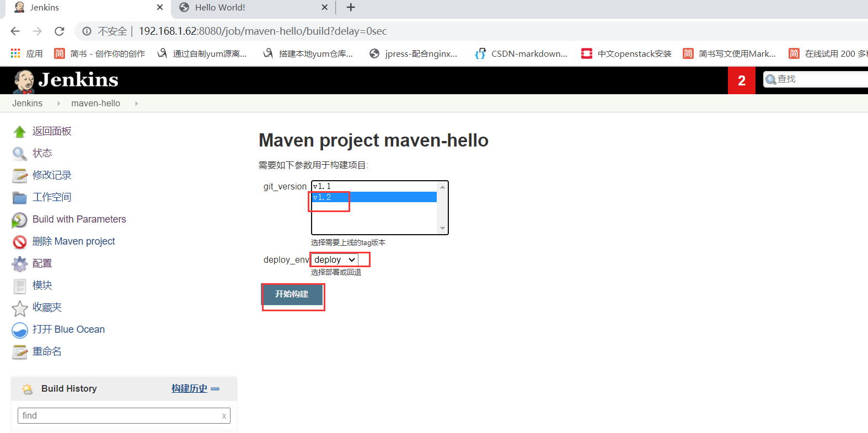The image size is (868, 433).
Task: Click the gear icon next to 配置
Action: click(19, 264)
